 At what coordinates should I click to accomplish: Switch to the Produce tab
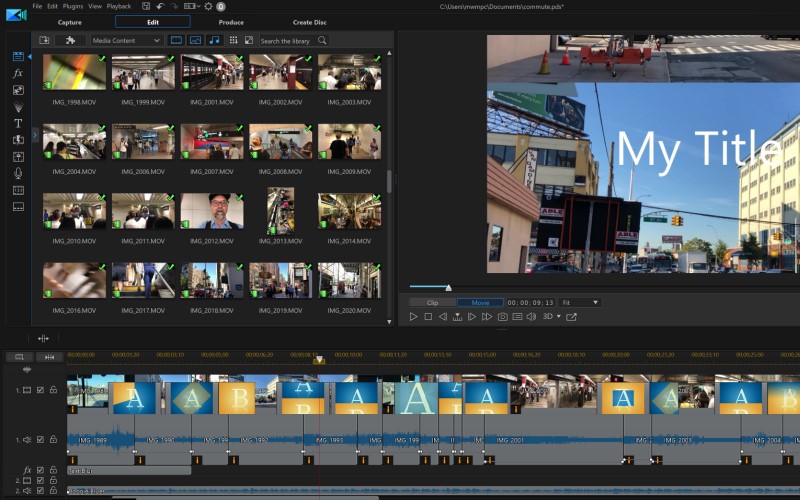(x=231, y=22)
